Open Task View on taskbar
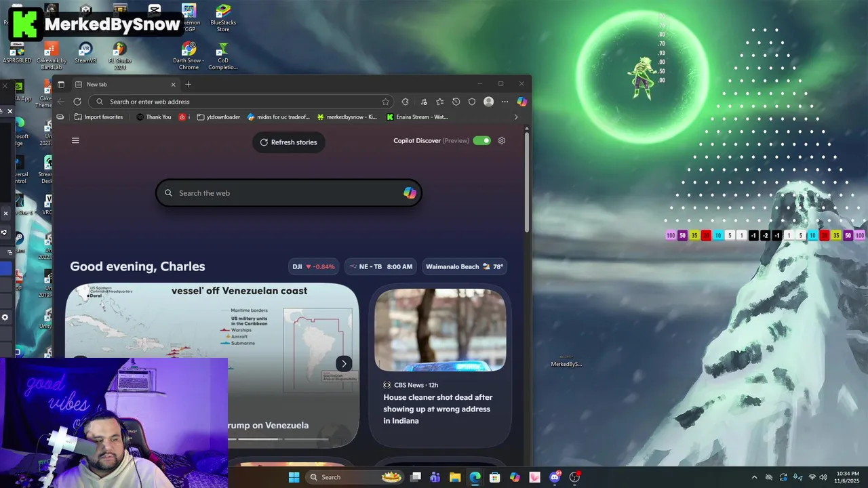This screenshot has height=488, width=868. 416,477
